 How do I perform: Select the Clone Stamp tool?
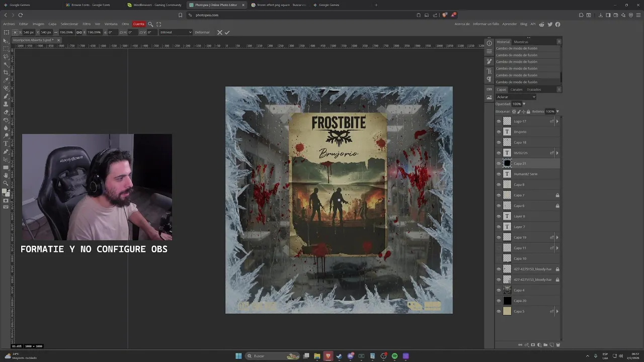click(x=6, y=104)
